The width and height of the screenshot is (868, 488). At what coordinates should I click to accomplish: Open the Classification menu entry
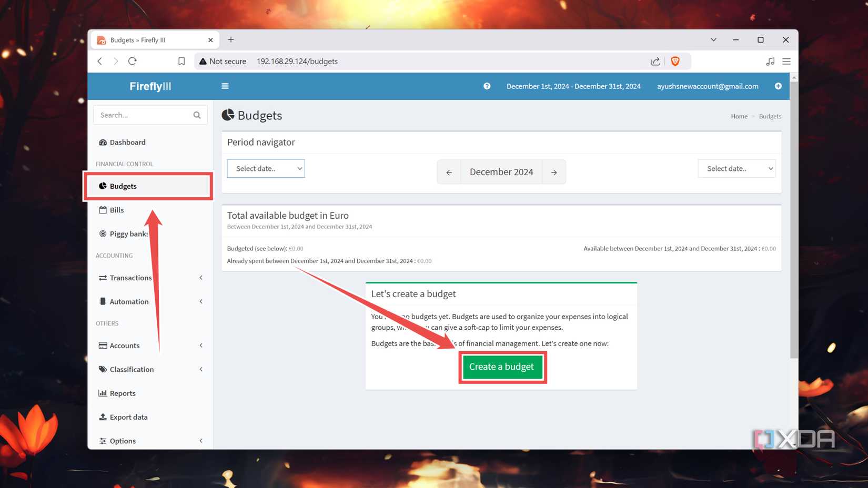point(131,369)
